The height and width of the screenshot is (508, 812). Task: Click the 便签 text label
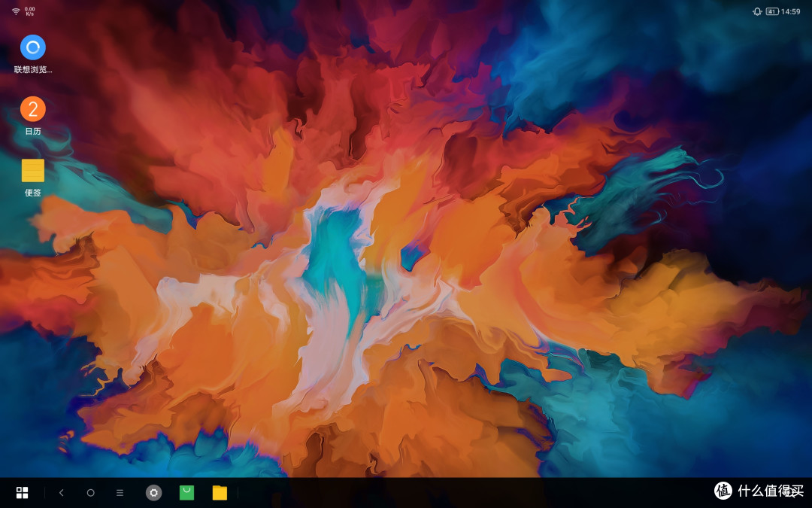coord(32,193)
